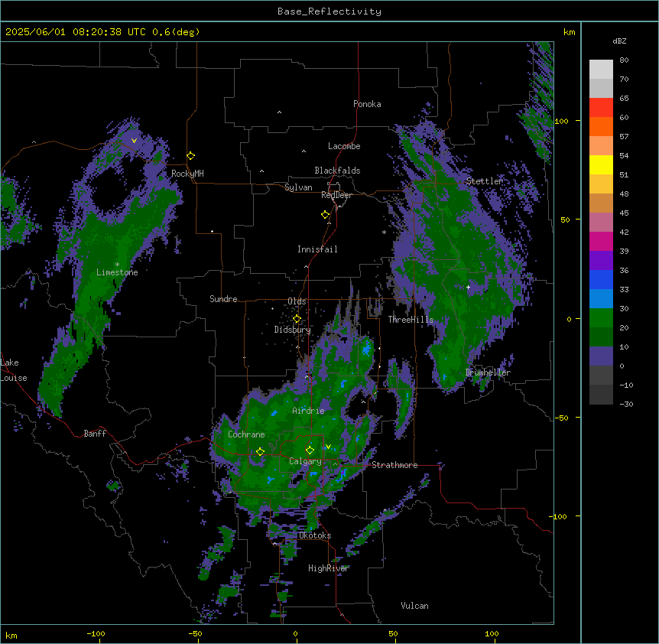Pick the orange 60-57 dBZ legend swatch
The width and height of the screenshot is (659, 644).
601,126
